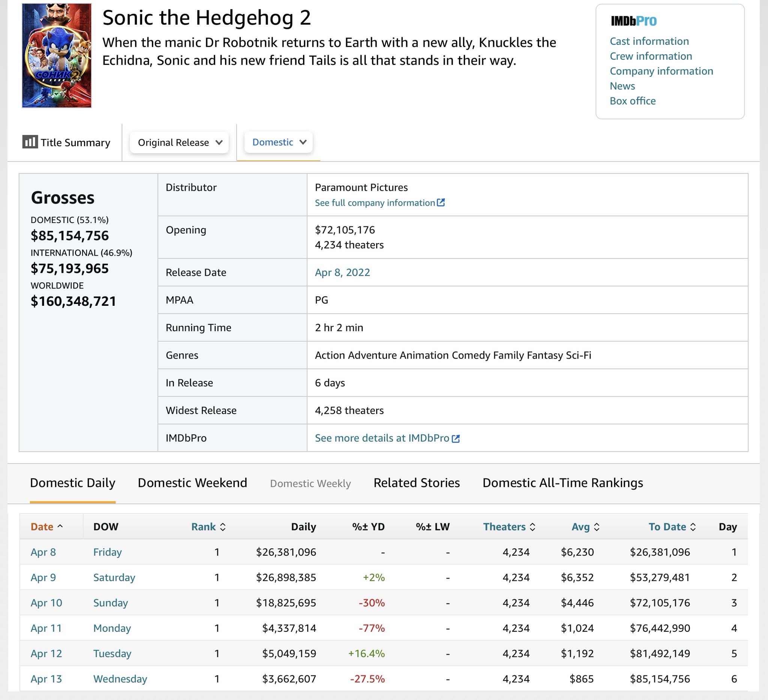Open the News link in IMDbPro box
Viewport: 768px width, 700px height.
pos(622,86)
